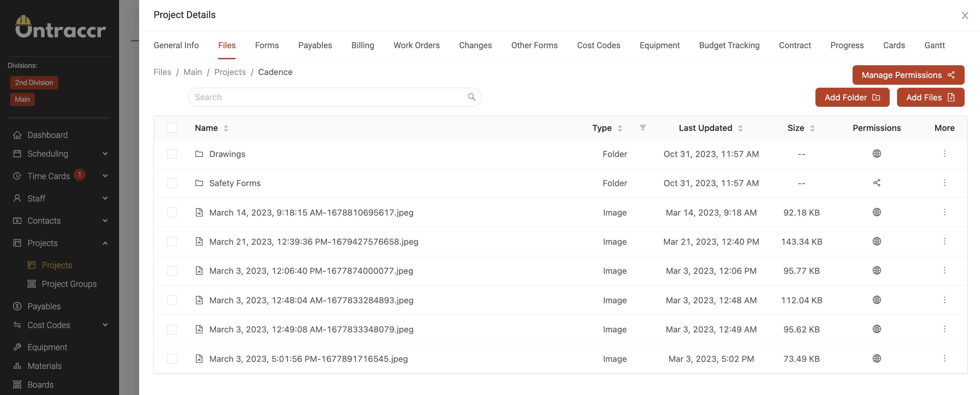This screenshot has height=395, width=980.
Task: Click the Add Files button
Action: (930, 97)
